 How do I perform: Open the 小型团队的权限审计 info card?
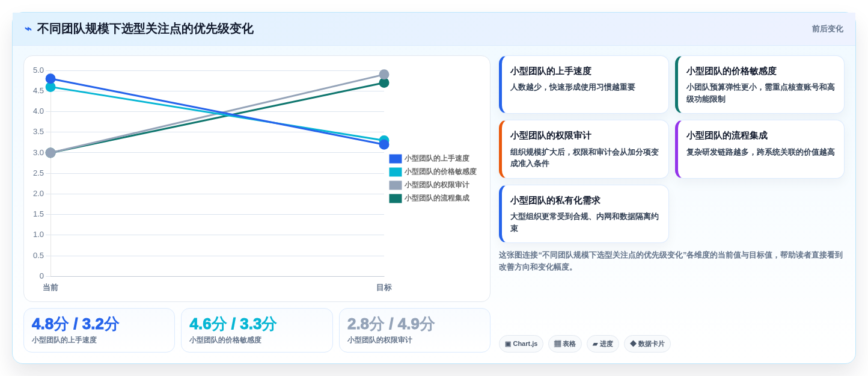tap(584, 149)
